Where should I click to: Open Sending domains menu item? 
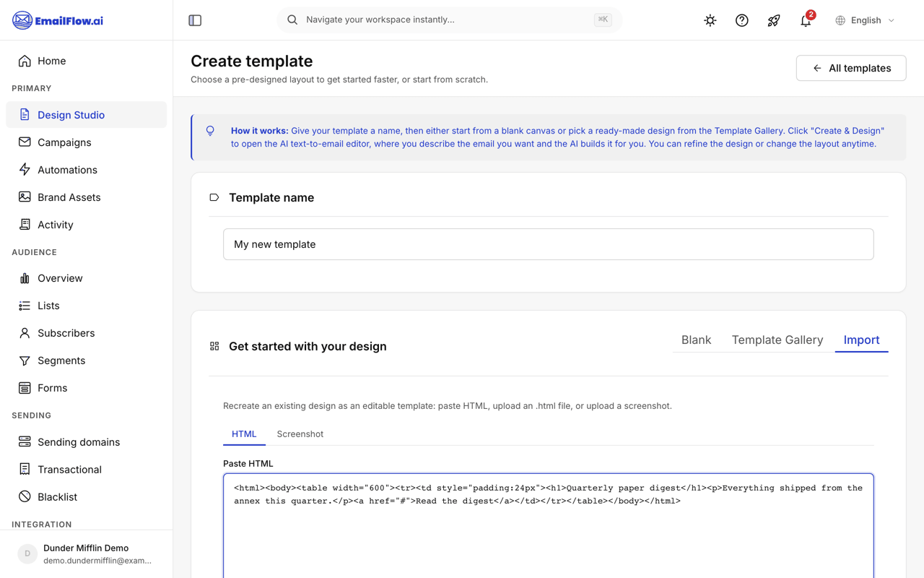pos(86,442)
